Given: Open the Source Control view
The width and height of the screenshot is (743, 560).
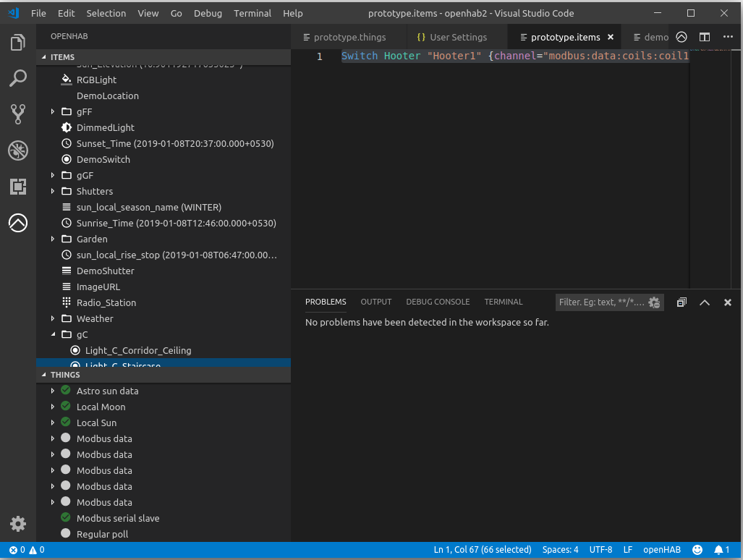Looking at the screenshot, I should 17,114.
